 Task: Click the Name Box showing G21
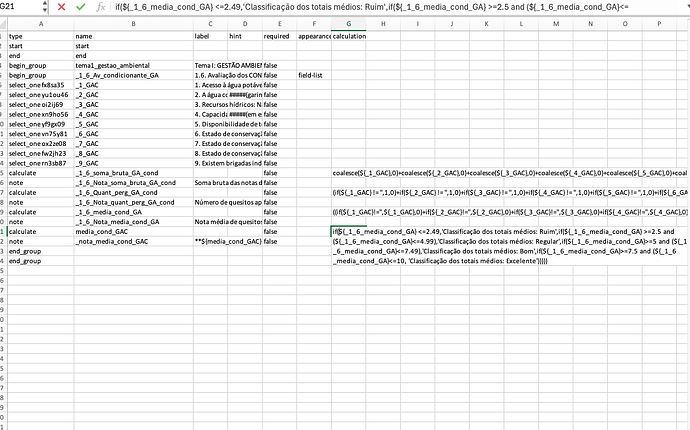[x=15, y=7]
